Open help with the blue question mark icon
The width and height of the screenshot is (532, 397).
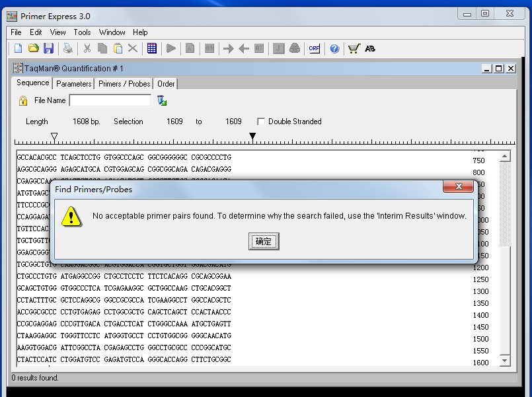point(334,48)
